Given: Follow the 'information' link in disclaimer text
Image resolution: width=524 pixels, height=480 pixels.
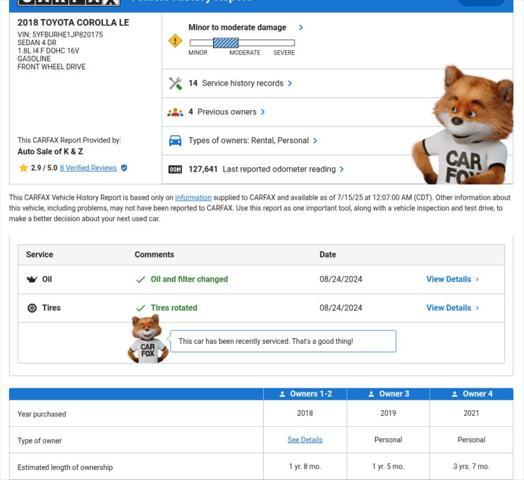Looking at the screenshot, I should [x=193, y=198].
